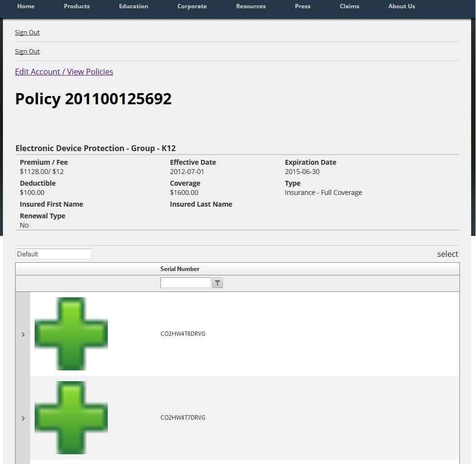Expand the CO2HW4T7DRVG row

click(x=23, y=418)
